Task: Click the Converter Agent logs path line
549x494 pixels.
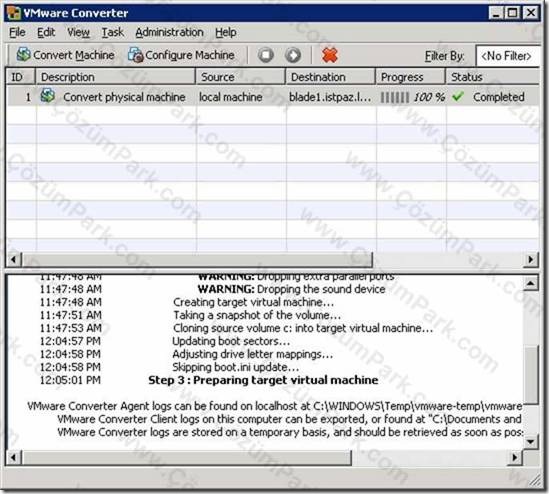Action: pyautogui.click(x=274, y=406)
